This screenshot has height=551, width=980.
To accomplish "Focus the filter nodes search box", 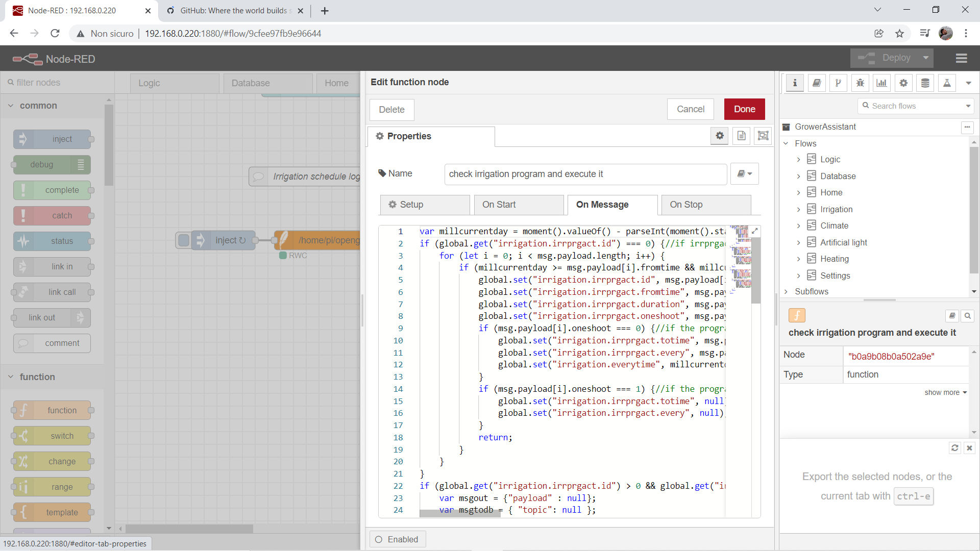I will tap(57, 83).
